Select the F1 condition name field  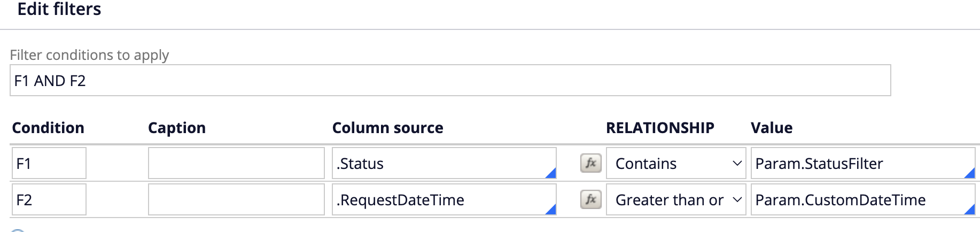pos(49,163)
